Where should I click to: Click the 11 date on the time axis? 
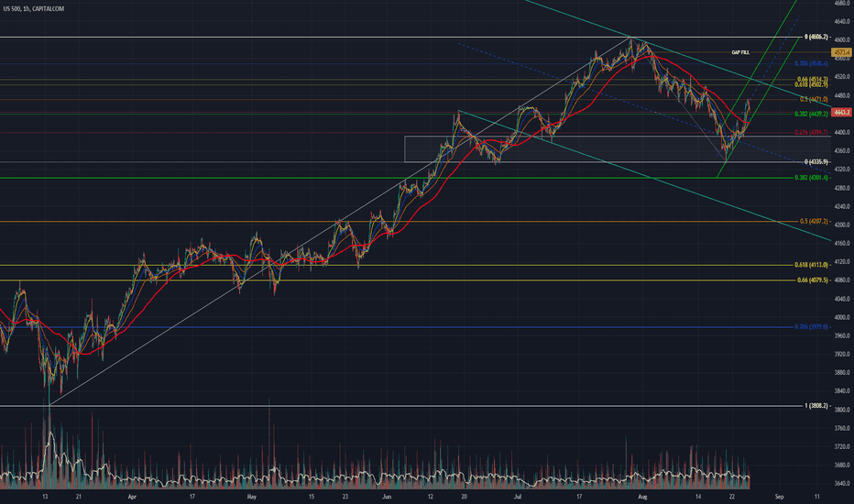pyautogui.click(x=817, y=497)
